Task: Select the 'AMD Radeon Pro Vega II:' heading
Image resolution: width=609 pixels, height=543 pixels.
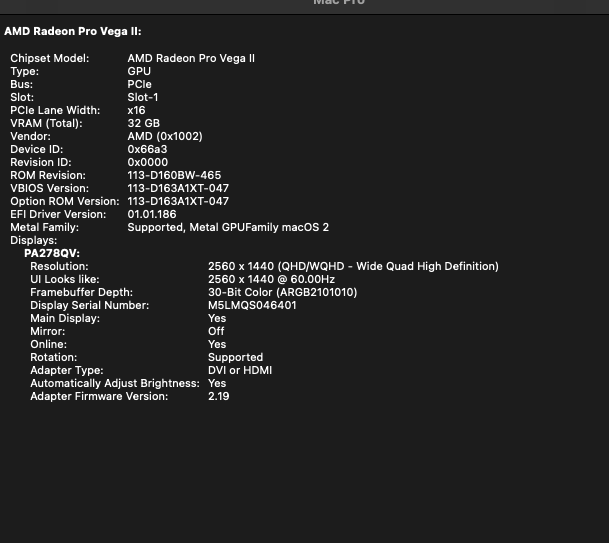Action: coord(73,31)
